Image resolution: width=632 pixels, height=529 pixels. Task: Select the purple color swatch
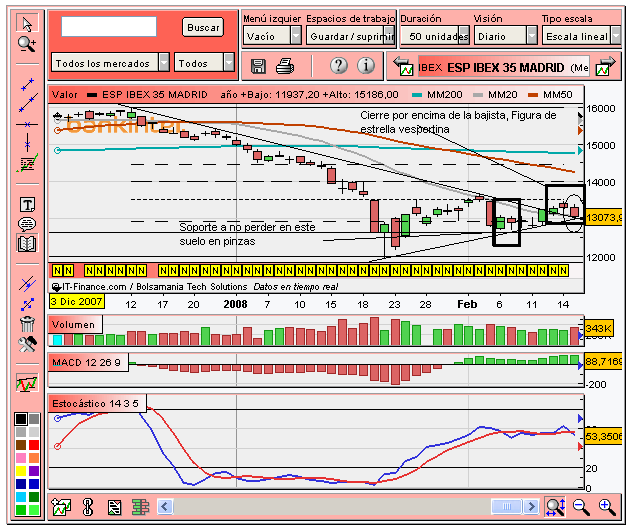point(34,471)
